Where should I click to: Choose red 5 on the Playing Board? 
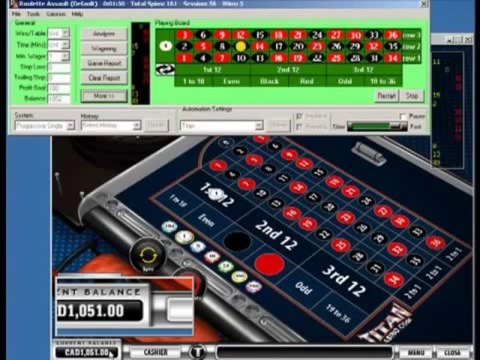(203, 46)
